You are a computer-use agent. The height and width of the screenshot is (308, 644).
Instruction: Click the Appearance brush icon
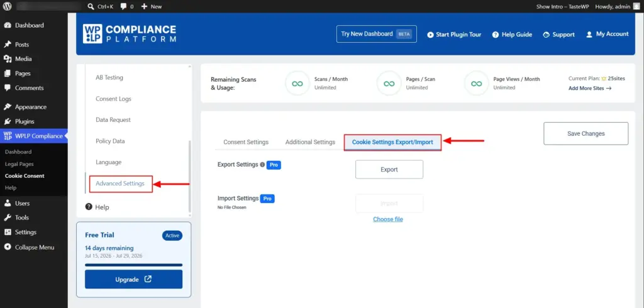pyautogui.click(x=8, y=107)
